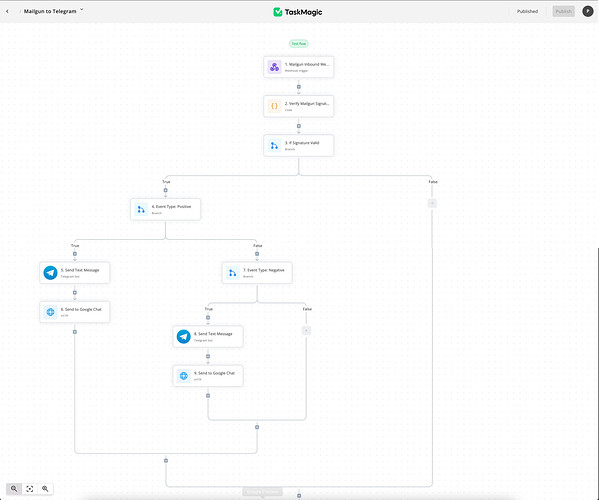Click the Telegram icon on step 8
599x500 pixels.
(184, 337)
